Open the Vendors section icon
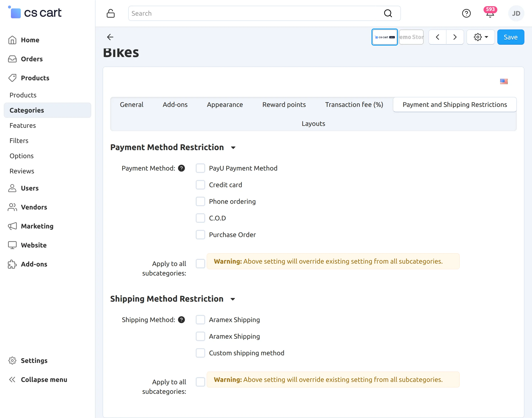This screenshot has height=418, width=532. [12, 207]
